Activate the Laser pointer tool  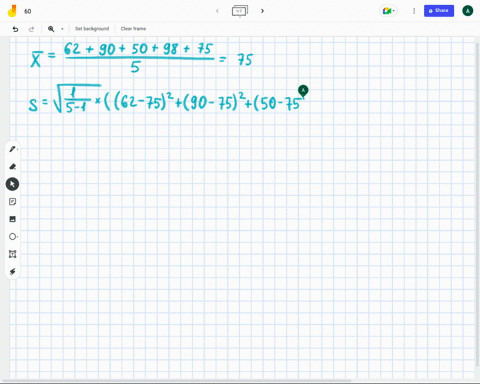pos(13,272)
